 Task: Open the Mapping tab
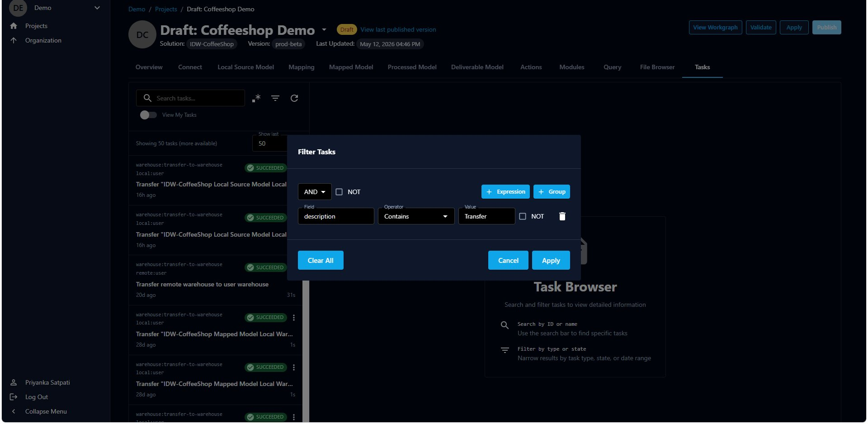[302, 67]
